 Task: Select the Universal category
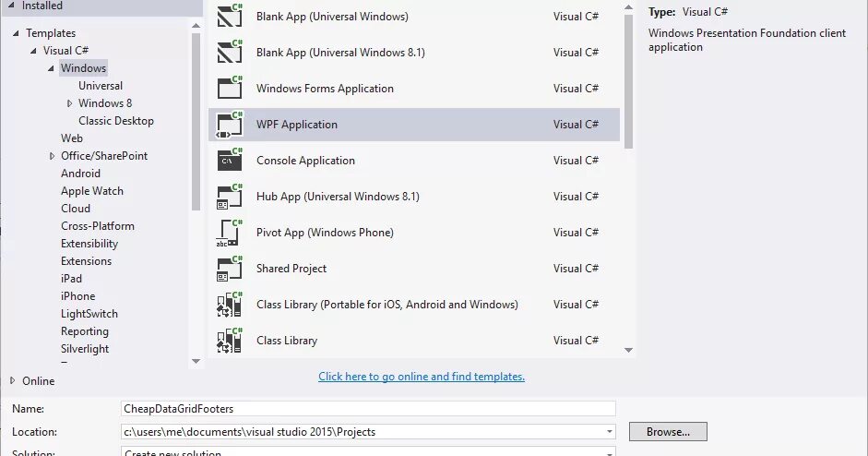click(x=101, y=86)
